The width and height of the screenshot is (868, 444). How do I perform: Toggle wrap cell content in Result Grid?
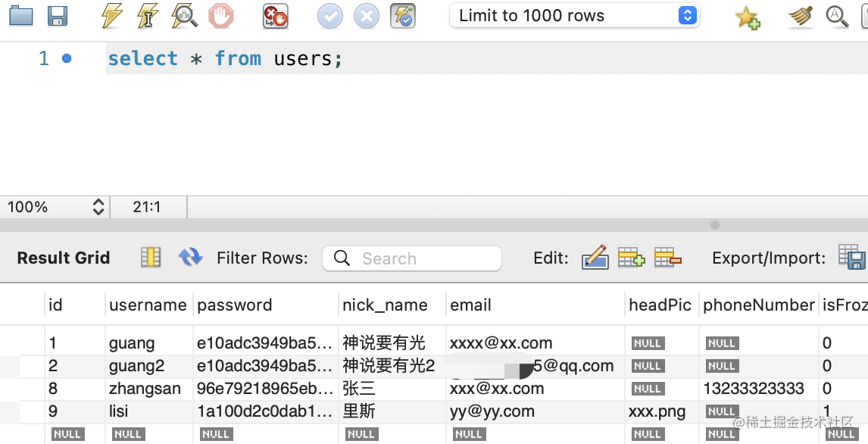pyautogui.click(x=151, y=258)
